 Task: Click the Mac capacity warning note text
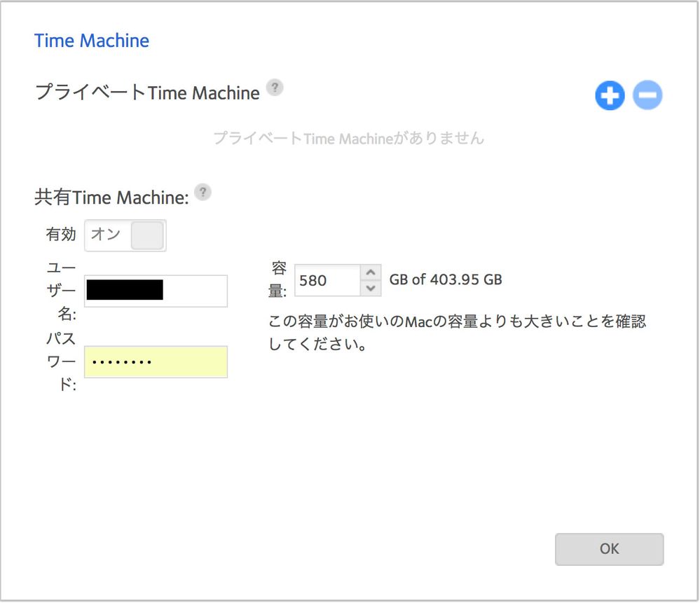(x=457, y=333)
